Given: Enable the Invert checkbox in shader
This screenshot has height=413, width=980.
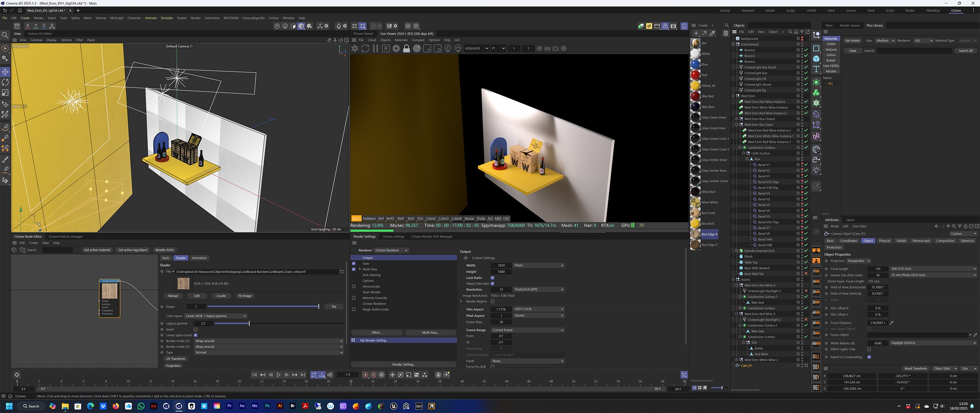Looking at the screenshot, I should click(x=196, y=329).
